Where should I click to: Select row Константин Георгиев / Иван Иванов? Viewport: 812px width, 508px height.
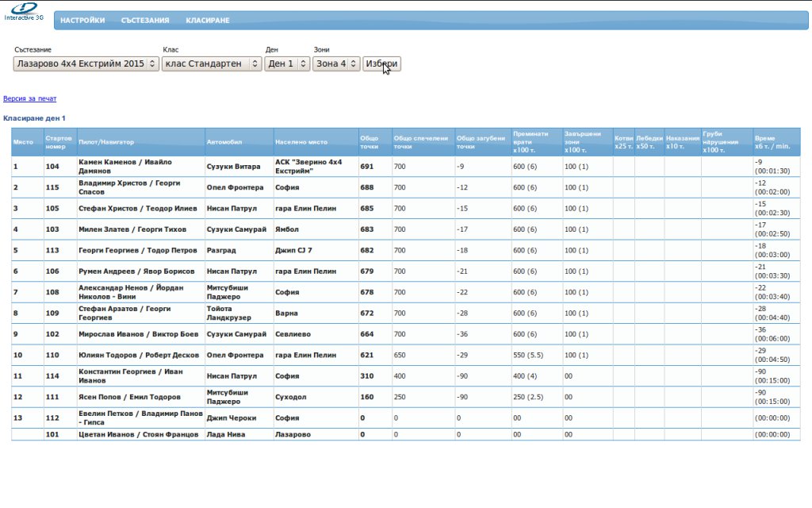[406, 375]
